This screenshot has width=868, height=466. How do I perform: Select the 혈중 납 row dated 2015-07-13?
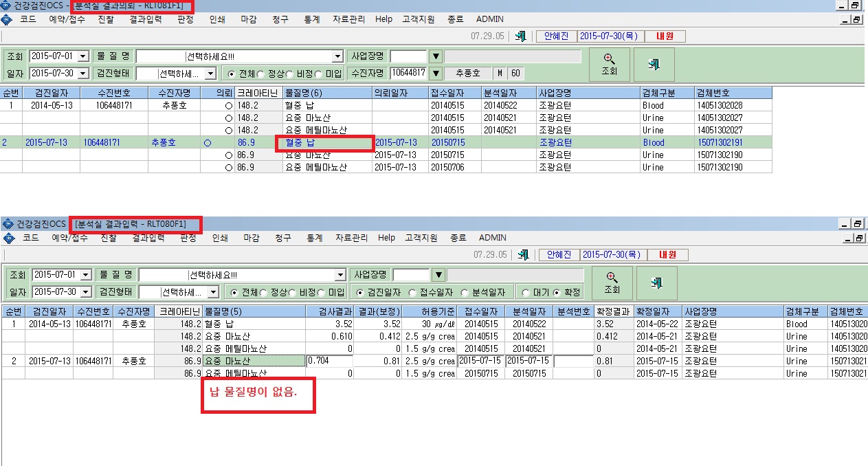386,143
